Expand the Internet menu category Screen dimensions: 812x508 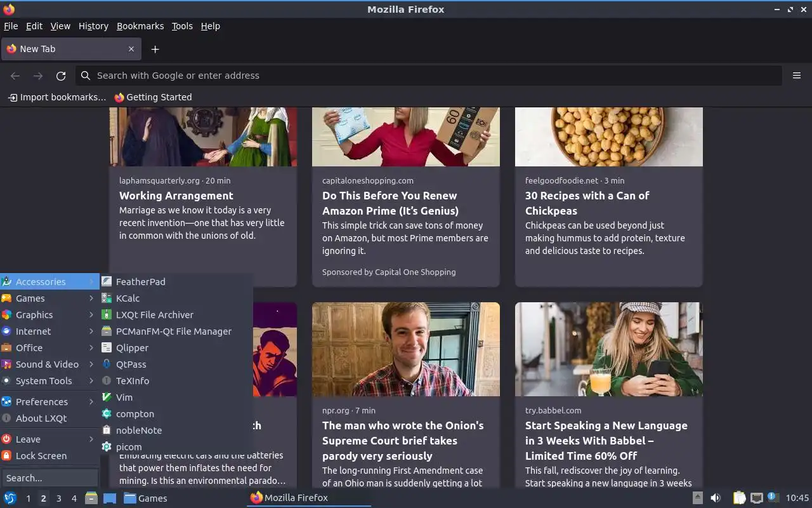[49, 331]
